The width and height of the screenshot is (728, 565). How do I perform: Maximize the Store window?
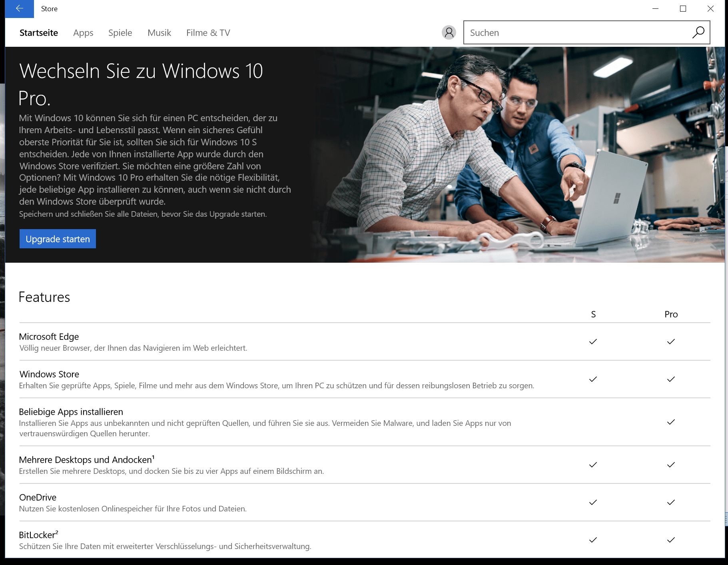683,9
